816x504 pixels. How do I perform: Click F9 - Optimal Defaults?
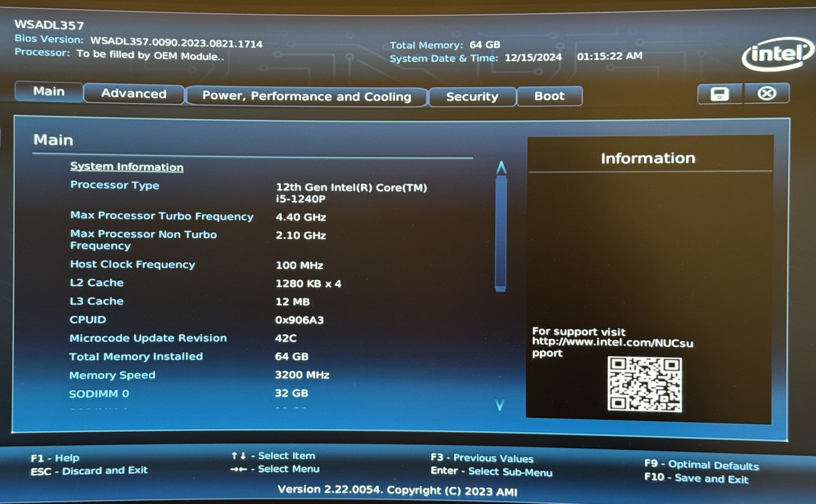pos(702,465)
